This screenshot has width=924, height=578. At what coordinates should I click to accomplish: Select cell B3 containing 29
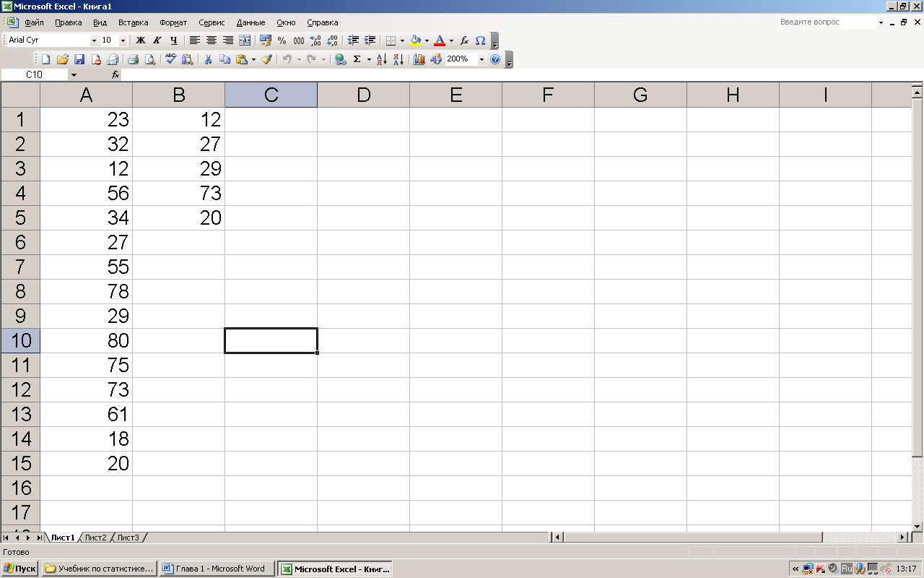[x=178, y=169]
